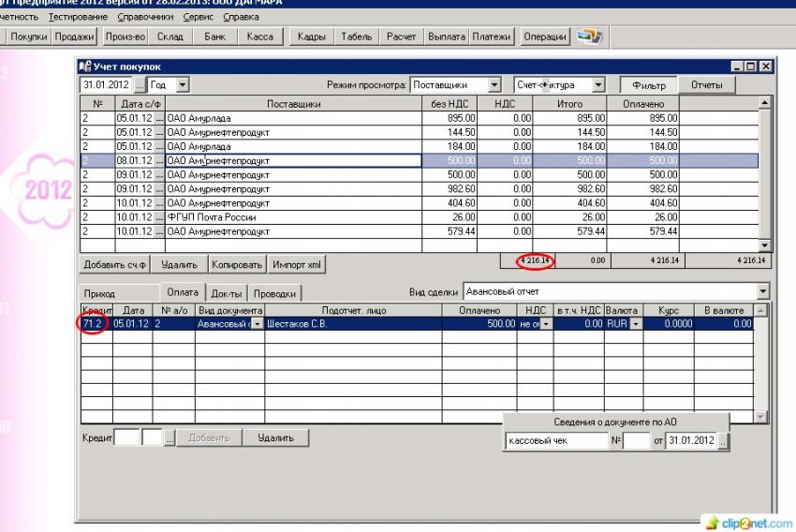
Task: Open Режим просмотра Поставщики dropdown
Action: point(495,84)
